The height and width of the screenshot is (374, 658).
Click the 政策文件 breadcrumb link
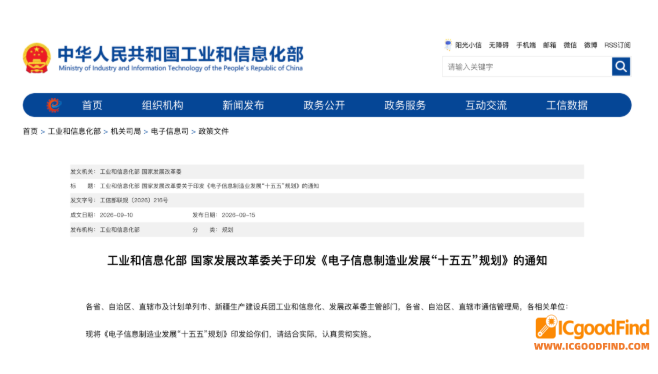(214, 131)
